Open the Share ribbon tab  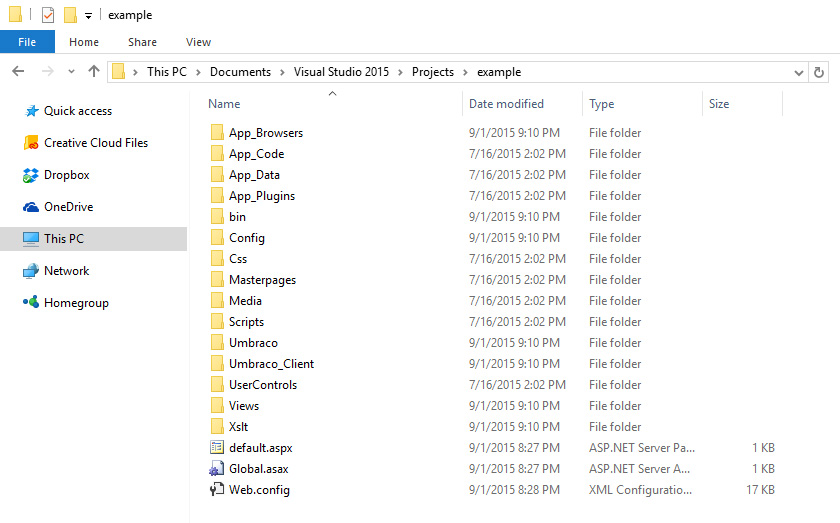(x=142, y=42)
